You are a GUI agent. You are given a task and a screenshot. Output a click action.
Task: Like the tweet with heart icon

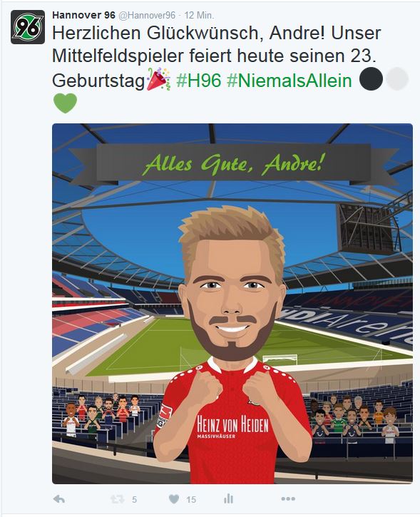[174, 499]
